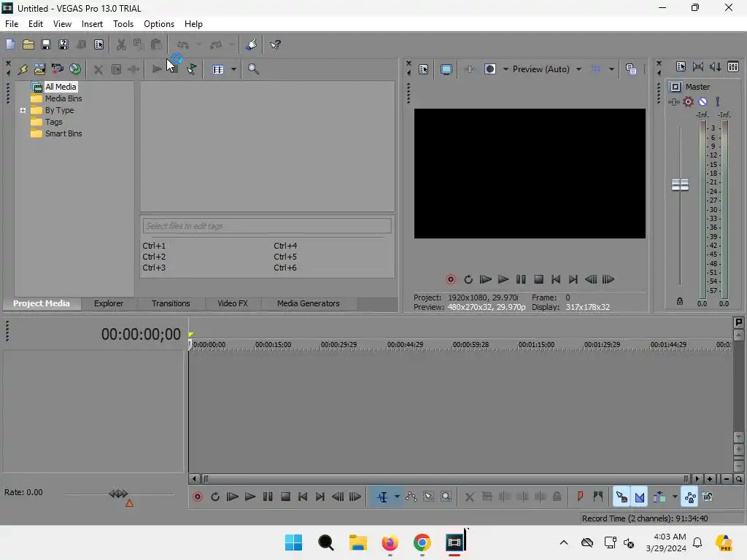Viewport: 747px width, 560px height.
Task: Open the Project Media Views list icon
Action: (x=218, y=69)
